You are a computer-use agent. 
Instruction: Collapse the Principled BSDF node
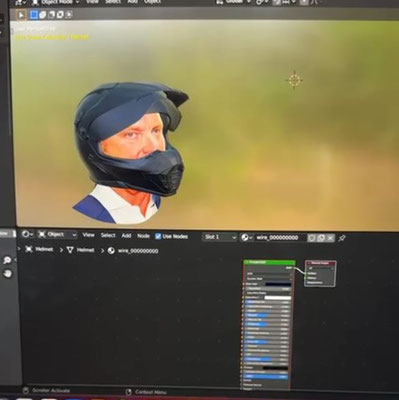247,262
